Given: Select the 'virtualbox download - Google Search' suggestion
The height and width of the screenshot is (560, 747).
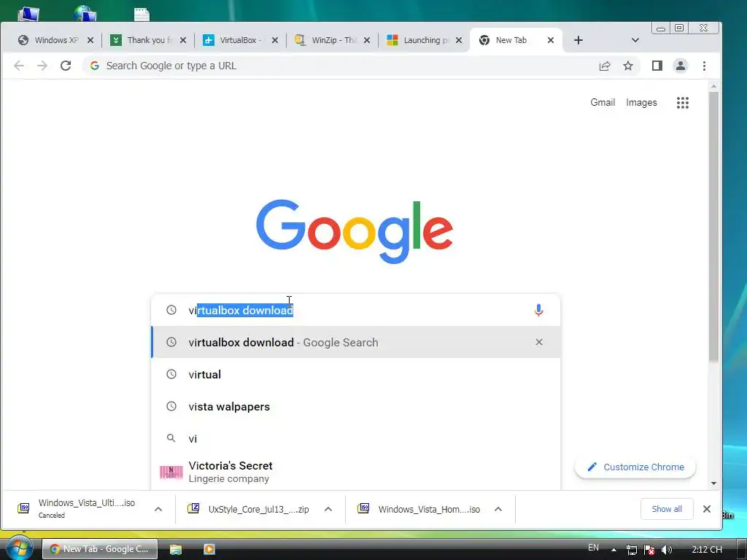Looking at the screenshot, I should (x=355, y=342).
